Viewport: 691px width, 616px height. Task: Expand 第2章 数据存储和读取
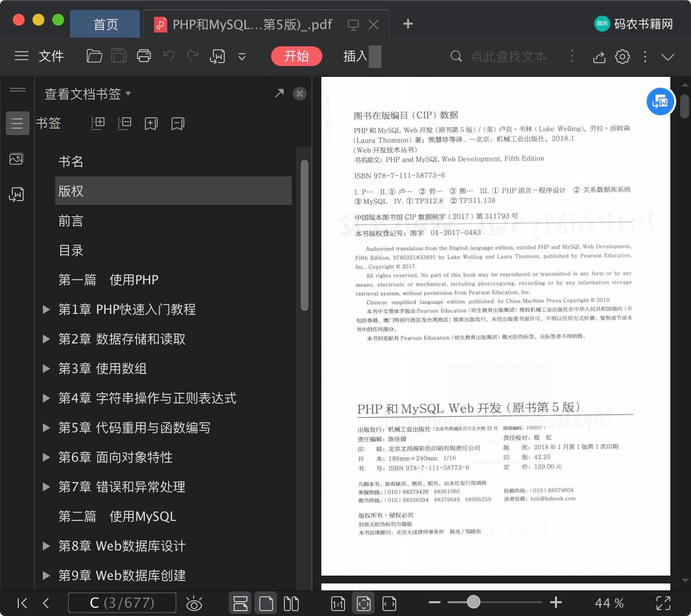(46, 339)
